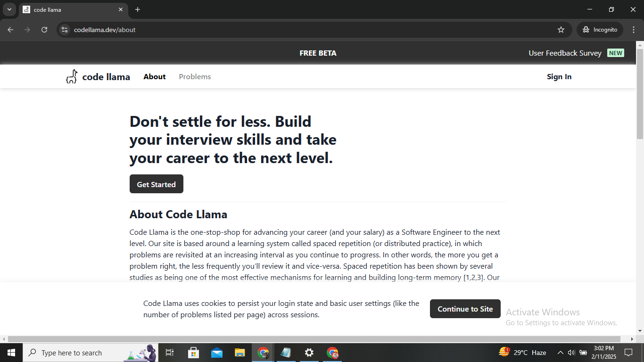Image resolution: width=644 pixels, height=362 pixels.
Task: Open a new tab with the plus icon
Action: 138,9
